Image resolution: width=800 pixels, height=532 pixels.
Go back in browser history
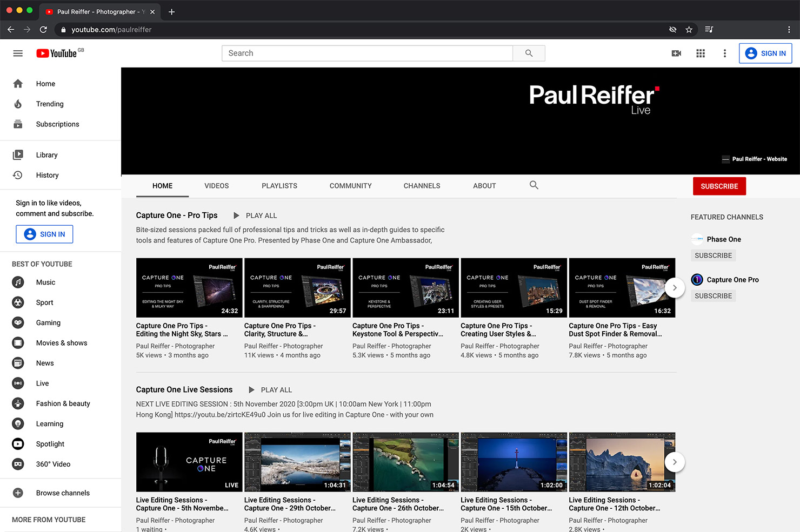pos(11,30)
